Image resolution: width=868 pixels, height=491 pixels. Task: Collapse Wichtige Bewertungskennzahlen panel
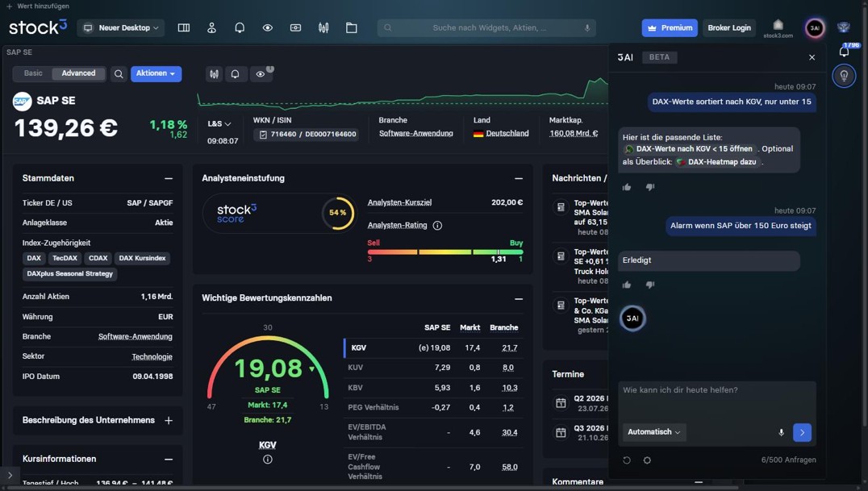[x=518, y=299]
